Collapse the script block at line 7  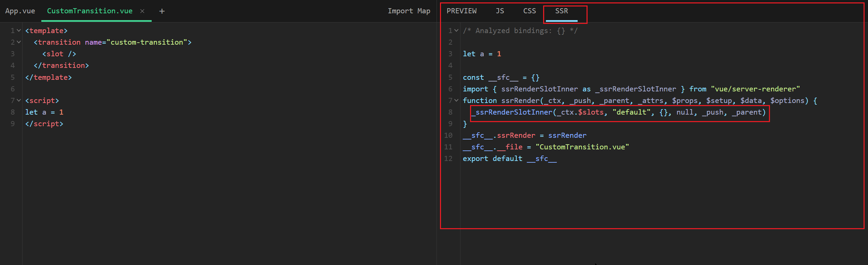coord(19,101)
